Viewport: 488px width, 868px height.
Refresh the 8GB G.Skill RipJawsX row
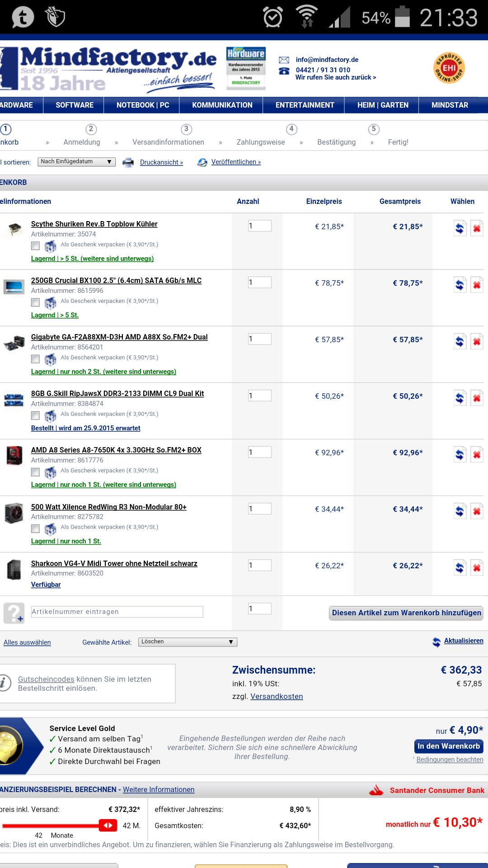(x=460, y=398)
